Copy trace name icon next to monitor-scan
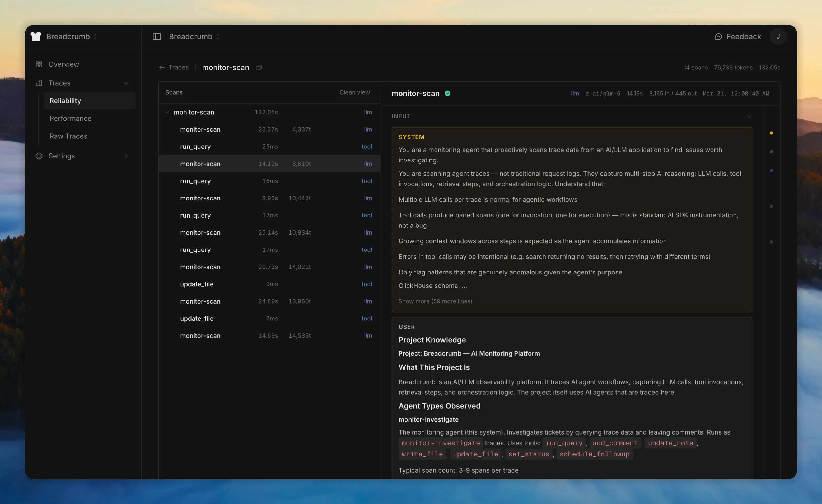 (259, 67)
